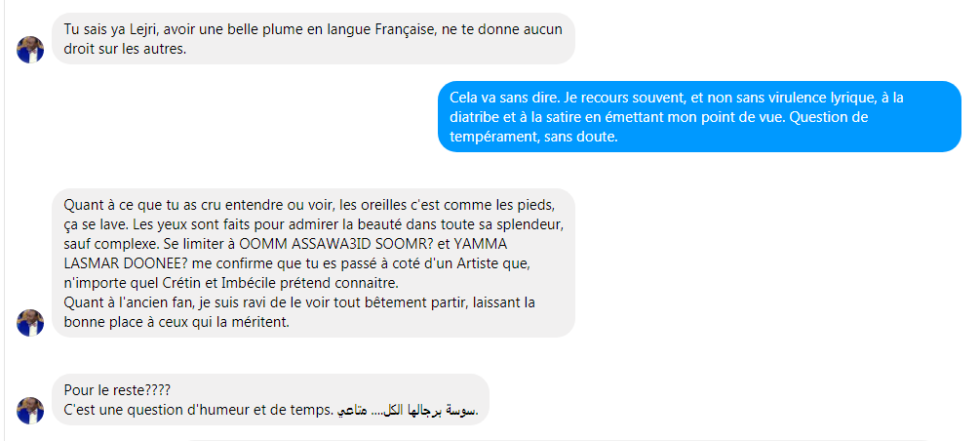Select the blue 'Cela va sans dire' message

coord(699,116)
